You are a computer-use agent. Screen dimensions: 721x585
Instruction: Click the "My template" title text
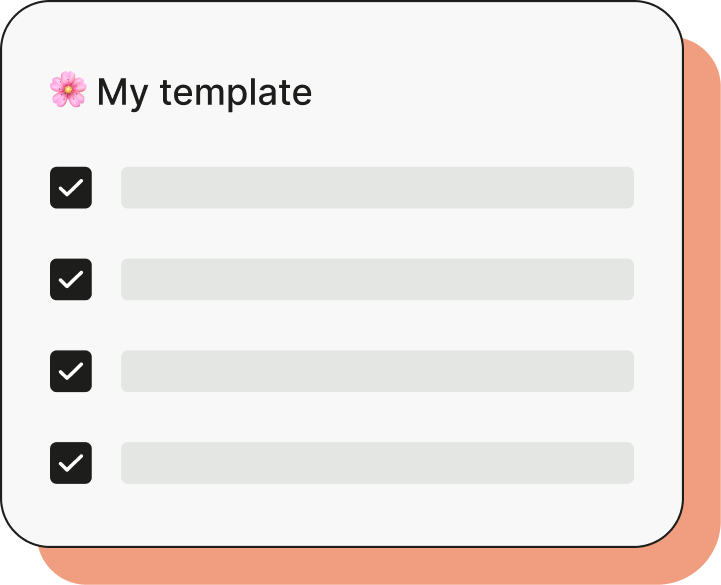point(204,92)
